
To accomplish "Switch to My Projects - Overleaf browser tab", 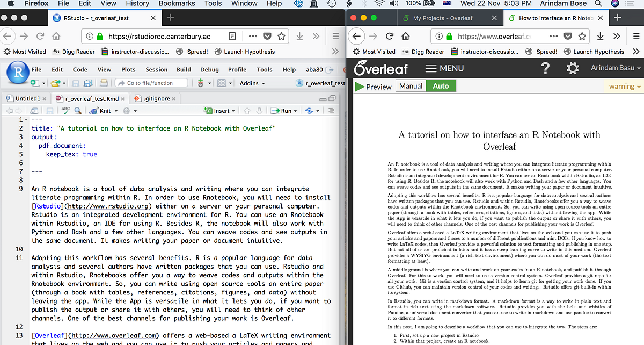I will pyautogui.click(x=451, y=18).
